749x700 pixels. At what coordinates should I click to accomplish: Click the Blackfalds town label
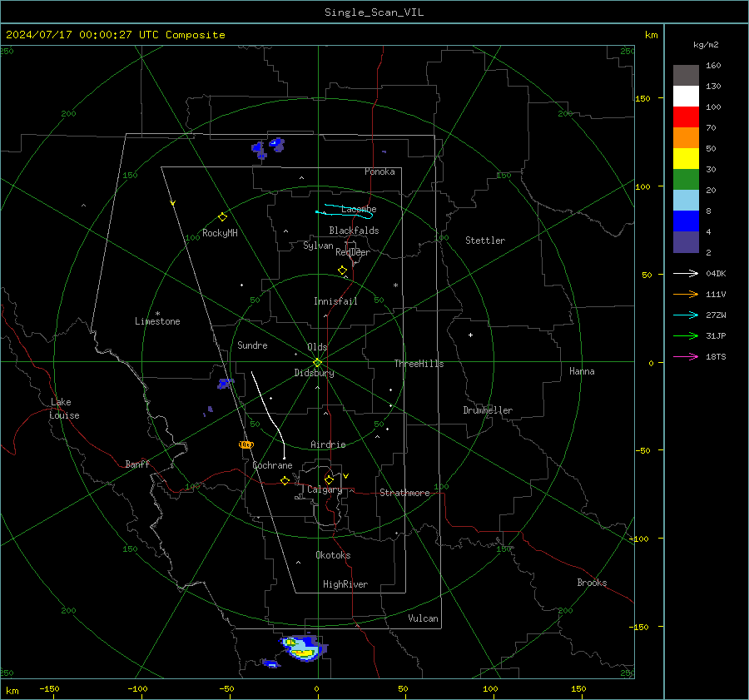coord(354,231)
